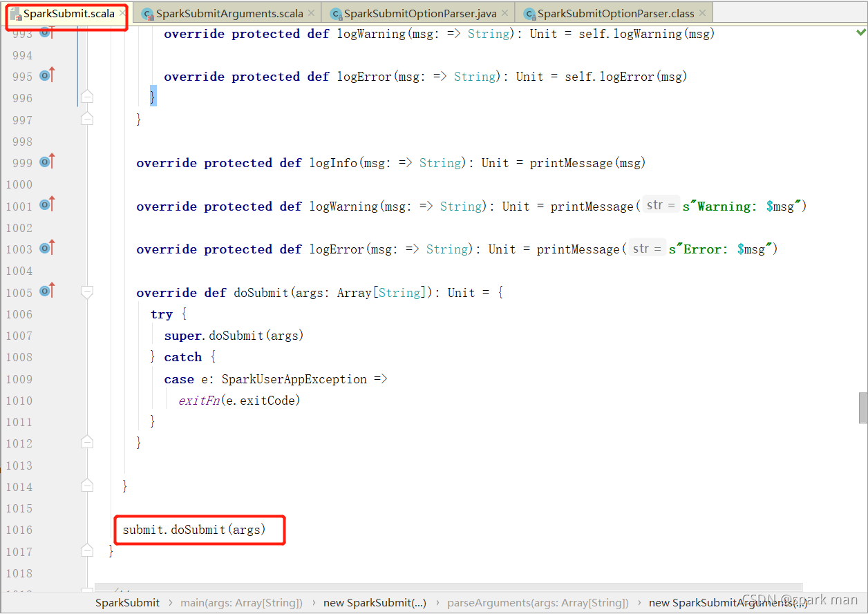
Task: Toggle fold marker at line 1012
Action: (87, 442)
